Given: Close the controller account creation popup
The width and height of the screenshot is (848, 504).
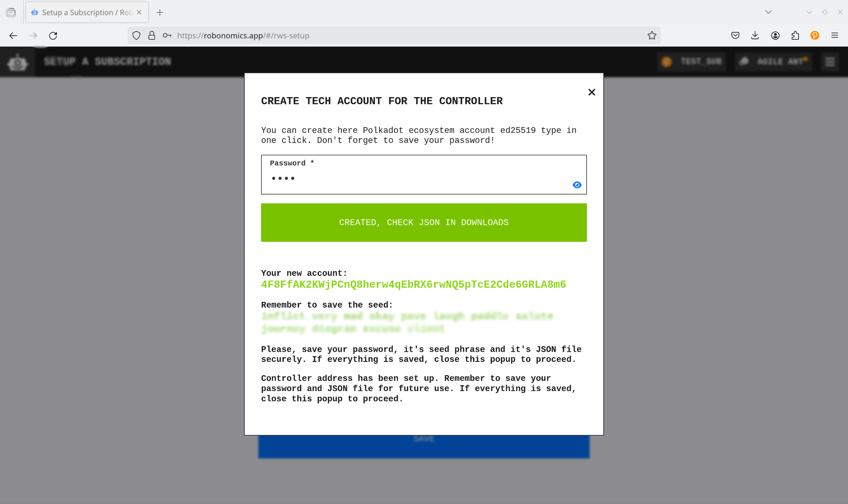Looking at the screenshot, I should 591,92.
